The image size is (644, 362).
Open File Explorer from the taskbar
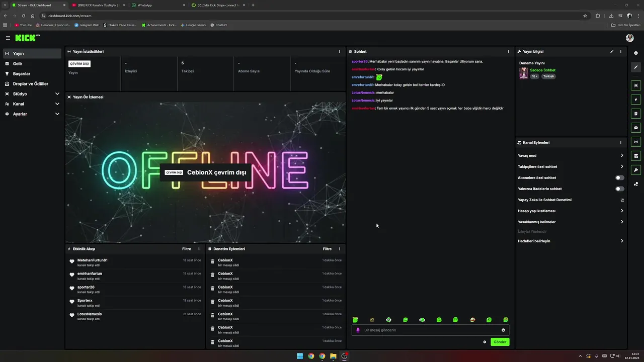333,356
